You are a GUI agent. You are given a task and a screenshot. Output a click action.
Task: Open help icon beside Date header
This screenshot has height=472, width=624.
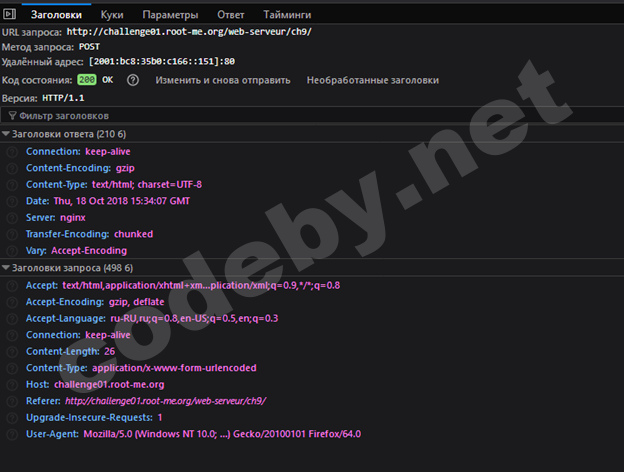[12, 201]
